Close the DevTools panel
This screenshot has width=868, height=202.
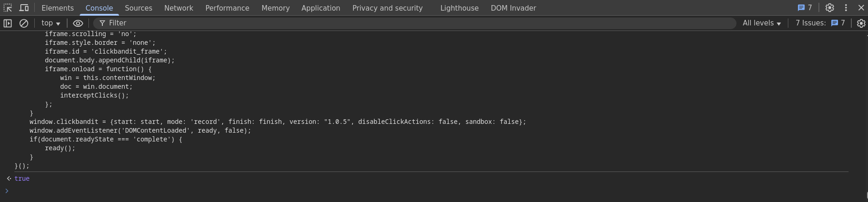pos(861,8)
